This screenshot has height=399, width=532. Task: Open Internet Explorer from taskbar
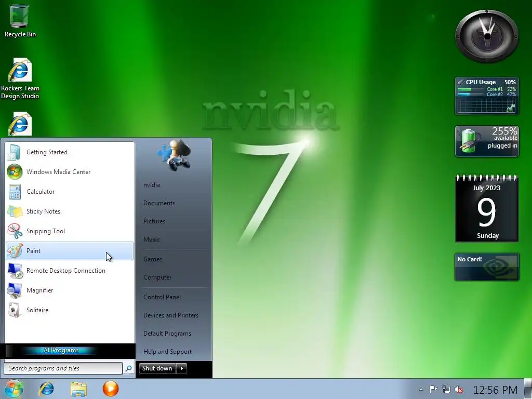click(x=46, y=389)
